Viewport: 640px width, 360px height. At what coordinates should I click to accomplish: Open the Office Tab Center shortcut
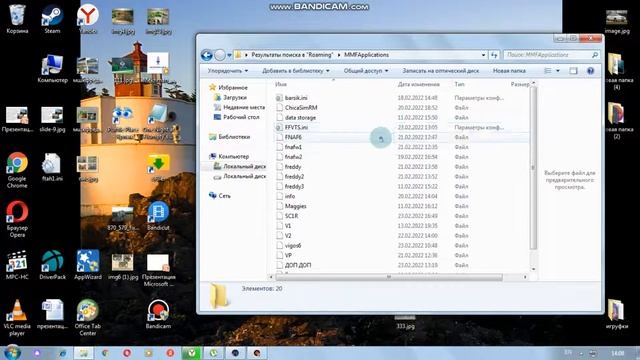87,318
